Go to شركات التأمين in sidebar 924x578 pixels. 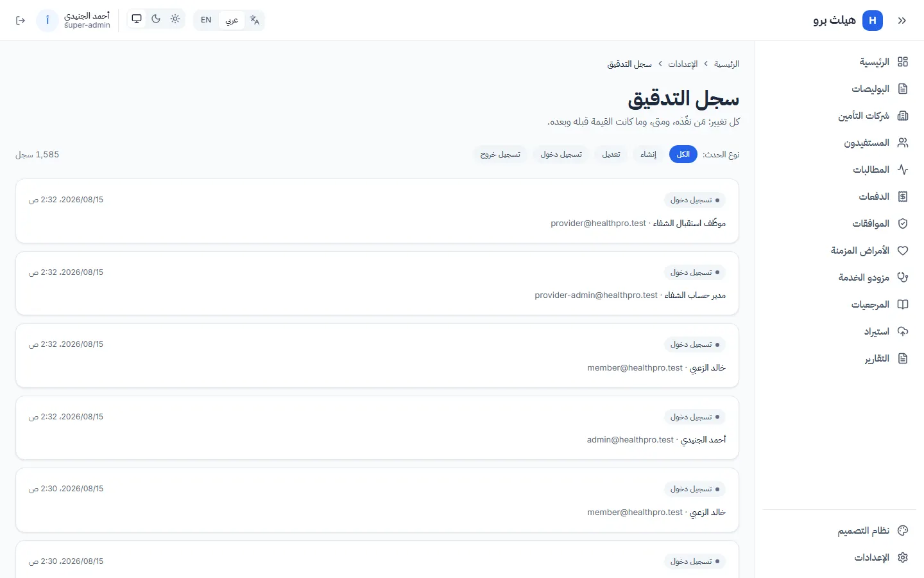[839, 116]
